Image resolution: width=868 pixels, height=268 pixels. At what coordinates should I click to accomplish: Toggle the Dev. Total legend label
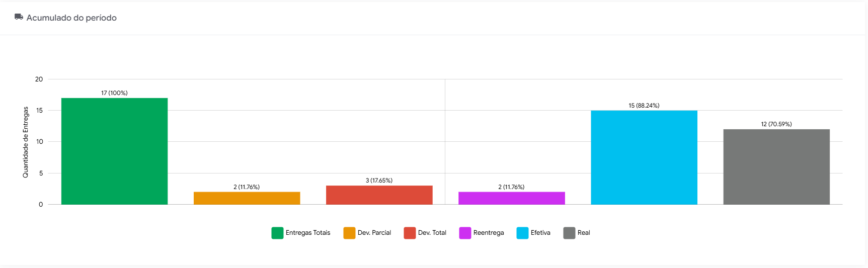432,233
